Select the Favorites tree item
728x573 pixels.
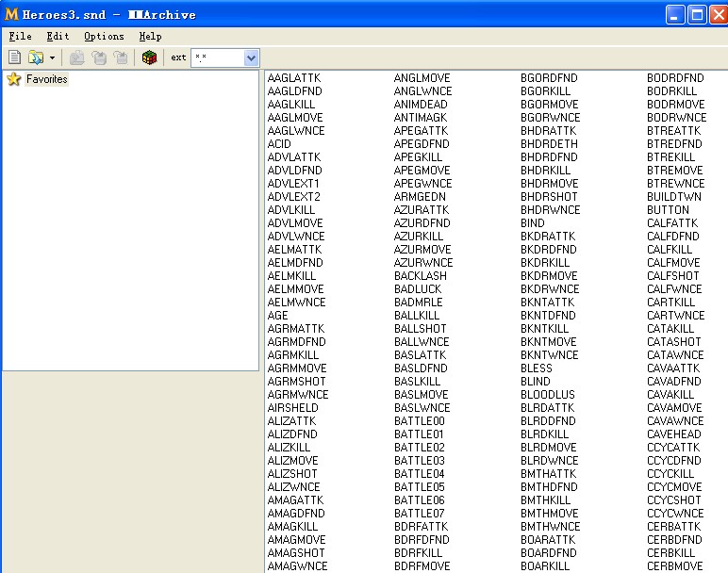46,79
